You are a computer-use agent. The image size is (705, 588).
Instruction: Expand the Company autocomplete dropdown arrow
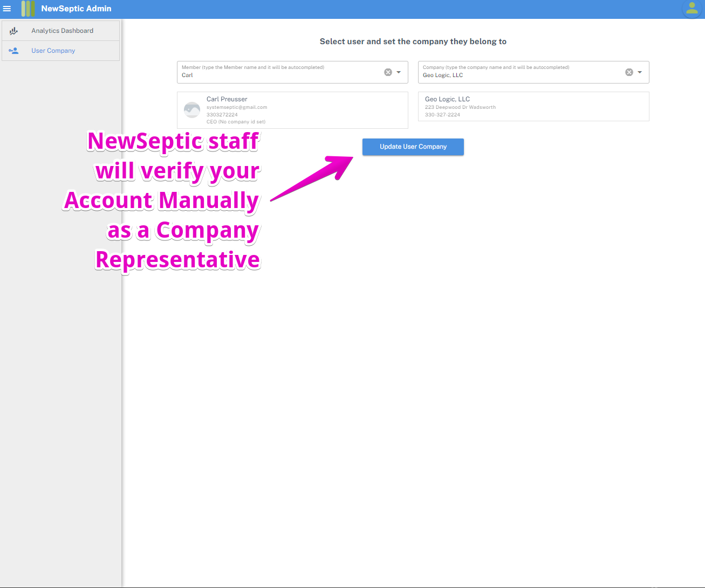coord(640,72)
